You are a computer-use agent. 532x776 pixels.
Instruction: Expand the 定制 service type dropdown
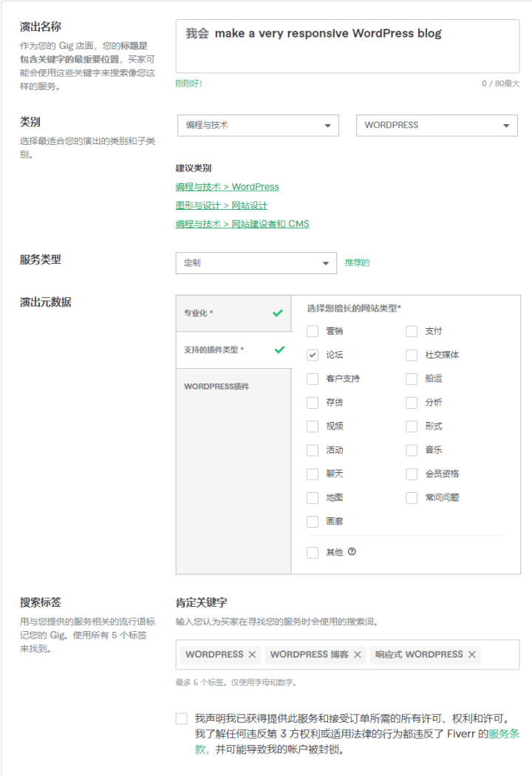point(256,263)
